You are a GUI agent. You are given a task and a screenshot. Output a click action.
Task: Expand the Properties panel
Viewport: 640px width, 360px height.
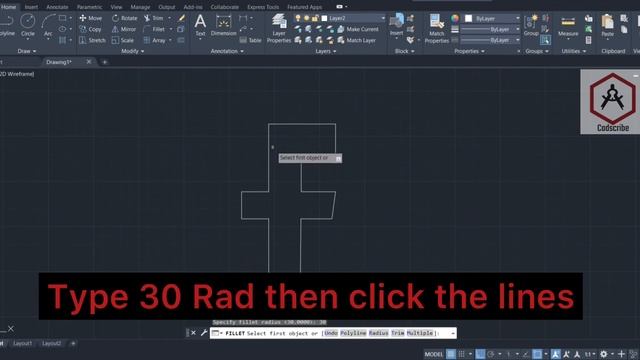coord(469,51)
